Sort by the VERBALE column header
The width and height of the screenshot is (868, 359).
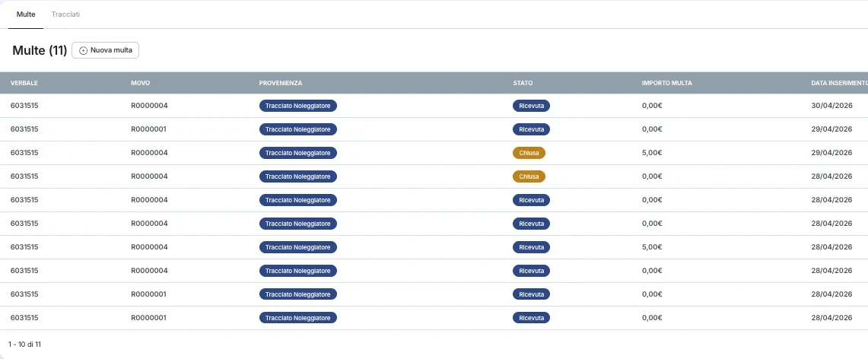24,83
